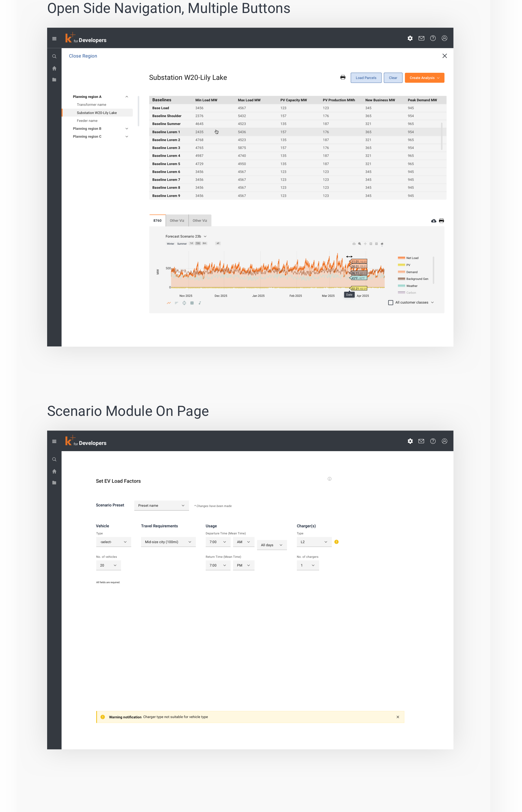Screen dimensions: 522x812
Task: Toggle the Winter season filter on chart
Action: (170, 244)
